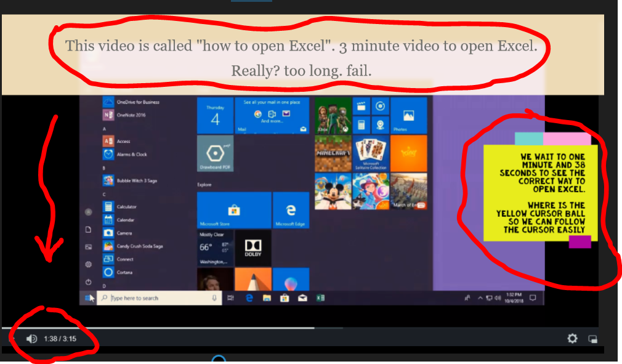This screenshot has height=364, width=622.
Task: Open the Connect app from the list
Action: (118, 259)
